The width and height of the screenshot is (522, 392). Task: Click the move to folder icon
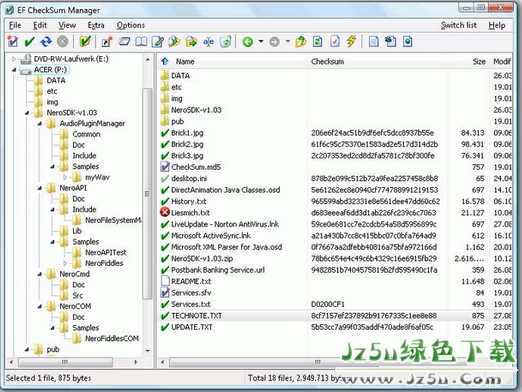tap(191, 42)
